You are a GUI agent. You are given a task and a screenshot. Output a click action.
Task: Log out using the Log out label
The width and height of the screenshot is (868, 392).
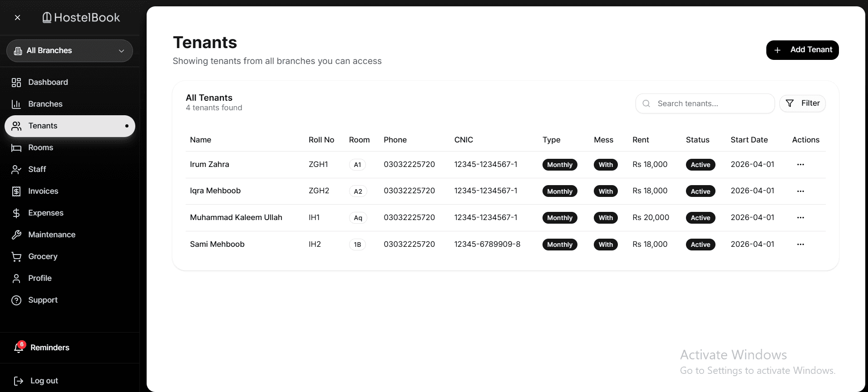coord(44,381)
